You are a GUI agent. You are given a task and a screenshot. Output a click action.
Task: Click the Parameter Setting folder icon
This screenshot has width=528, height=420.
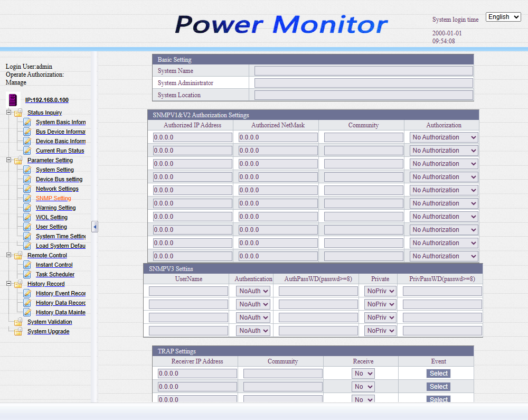(18, 160)
